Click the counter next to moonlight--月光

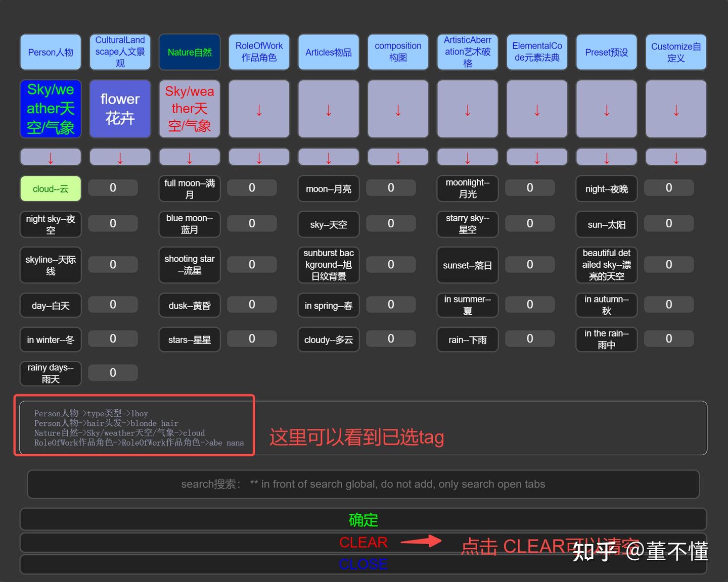click(529, 187)
